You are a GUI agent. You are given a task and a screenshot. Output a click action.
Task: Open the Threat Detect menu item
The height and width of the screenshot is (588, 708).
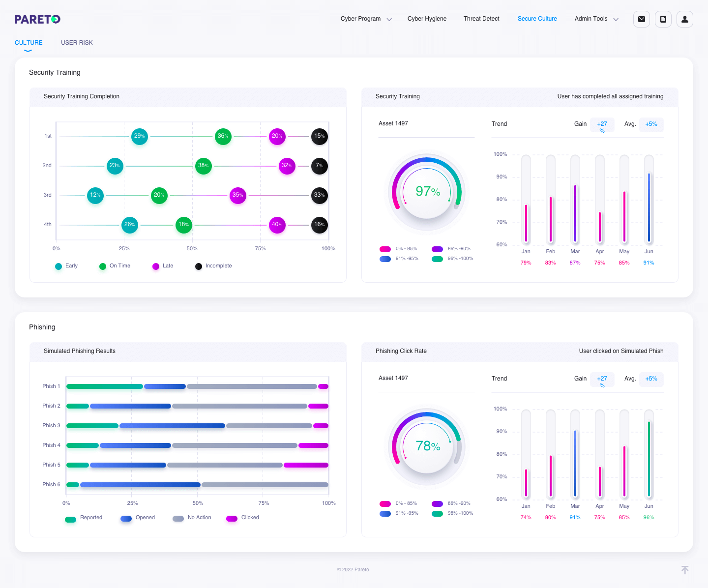coord(481,19)
